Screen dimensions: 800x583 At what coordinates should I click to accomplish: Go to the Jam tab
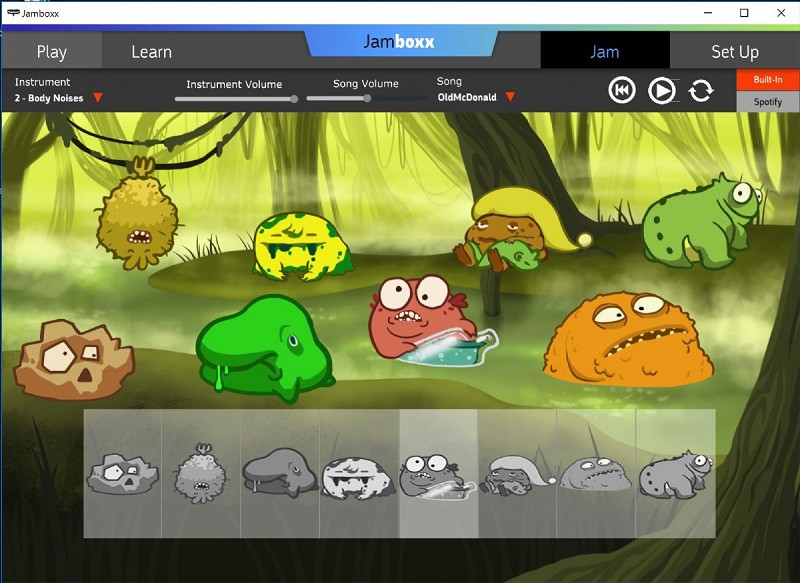(604, 51)
